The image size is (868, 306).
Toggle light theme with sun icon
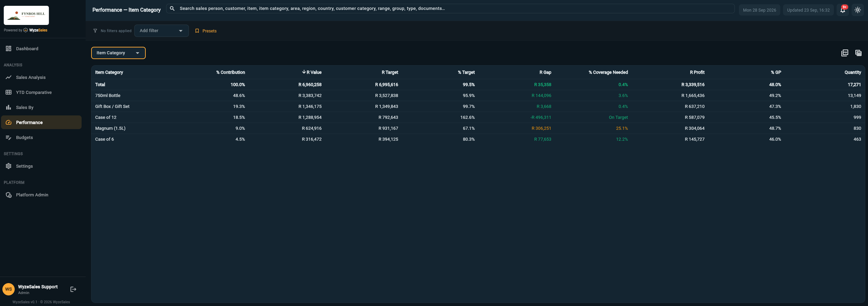click(x=858, y=10)
